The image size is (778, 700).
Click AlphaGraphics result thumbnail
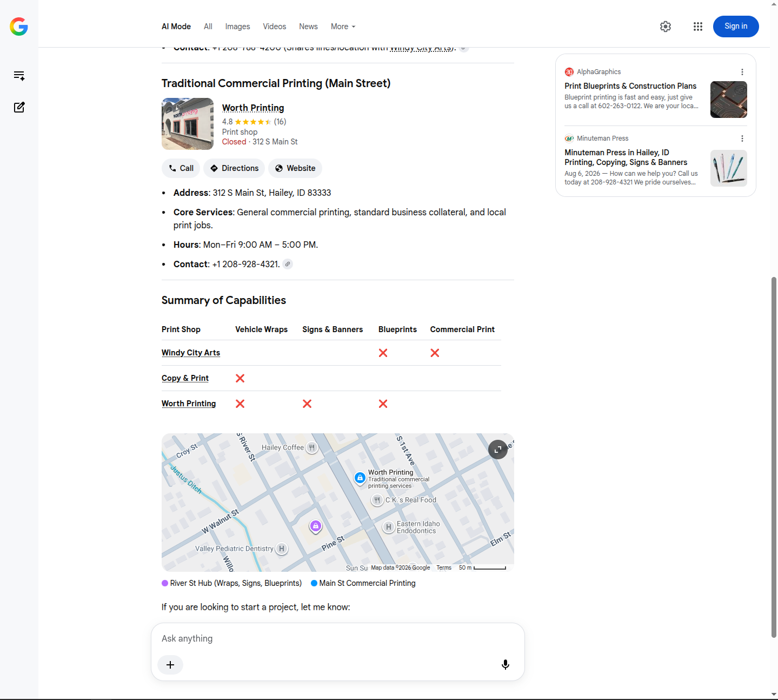pyautogui.click(x=729, y=100)
